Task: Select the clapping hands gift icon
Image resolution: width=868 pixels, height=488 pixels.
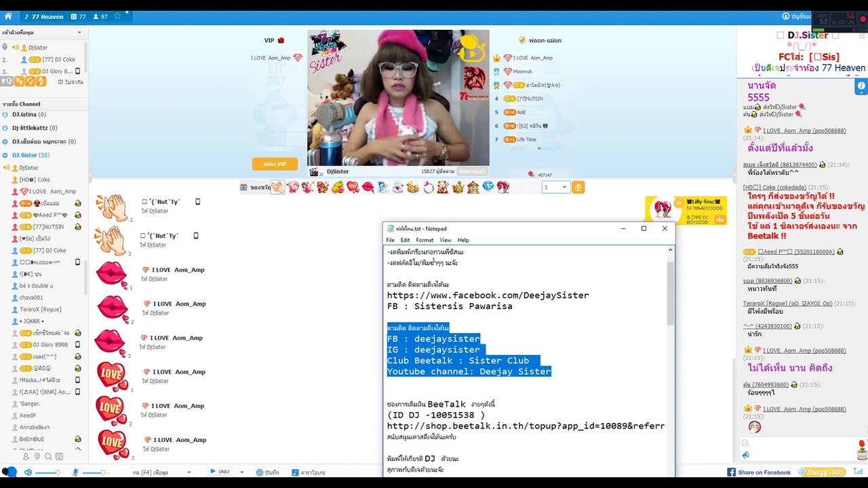Action: pos(277,187)
